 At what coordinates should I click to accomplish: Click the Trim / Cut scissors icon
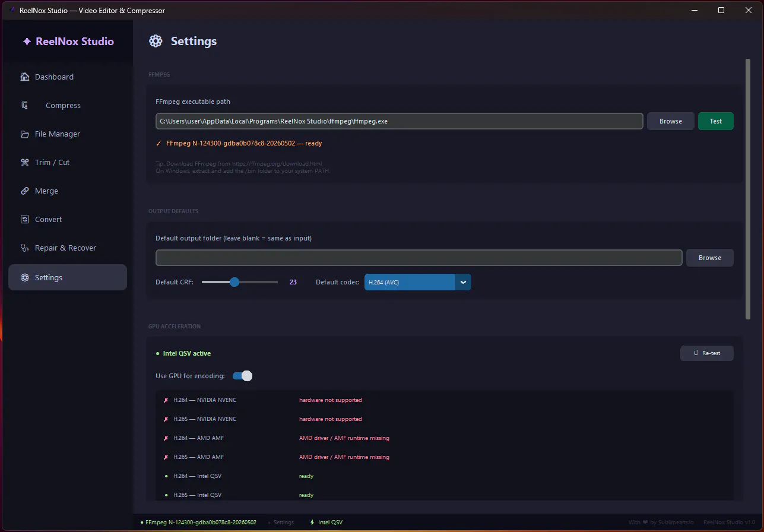pos(25,162)
